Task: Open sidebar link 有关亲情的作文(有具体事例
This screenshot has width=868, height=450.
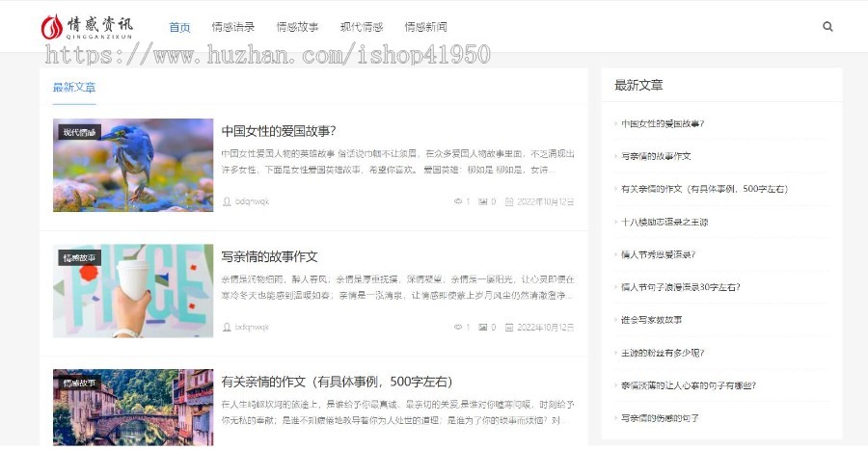Action: click(704, 189)
